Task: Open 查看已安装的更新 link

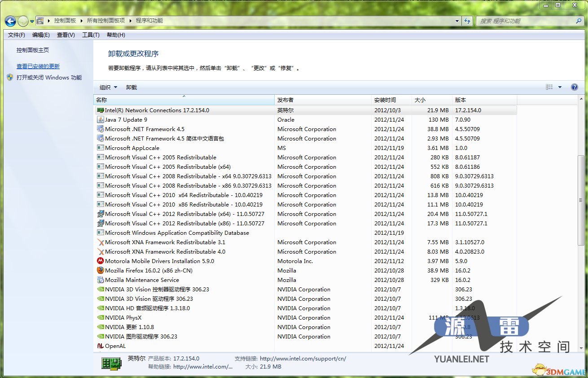Action: point(38,66)
